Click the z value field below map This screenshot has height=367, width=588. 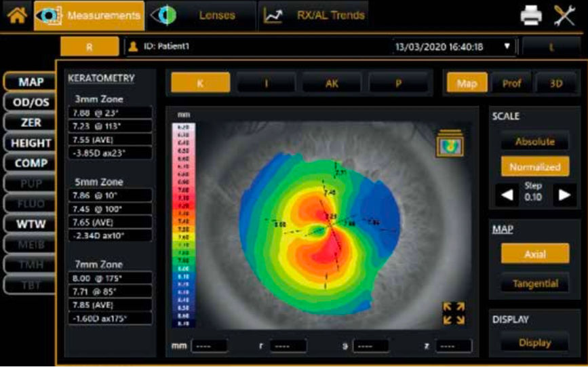453,345
